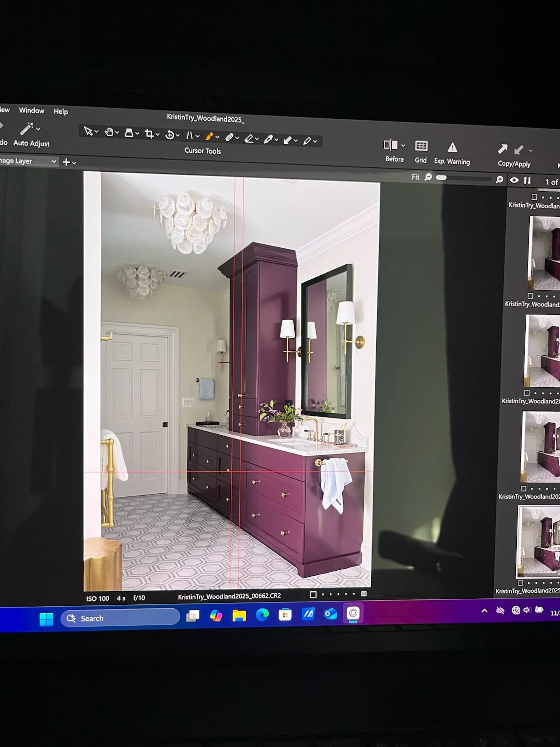This screenshot has height=747, width=560.
Task: Click the Task View taskbar icon
Action: coord(193,616)
